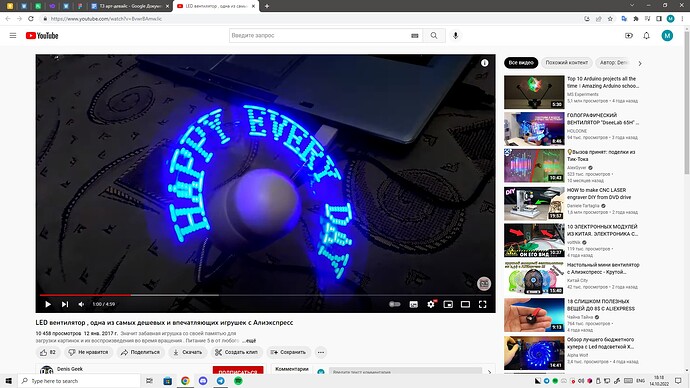Click the create video camera icon
Screen dimensions: 690x388
(x=629, y=36)
